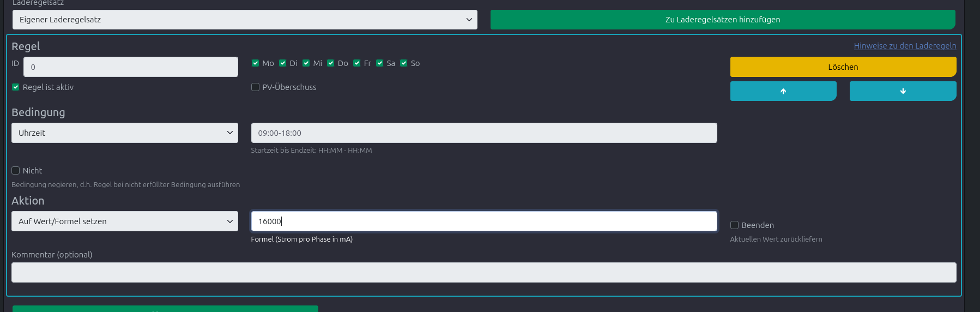Open 'Hinweise zu den Laderegeln' link
Image resolution: width=980 pixels, height=312 pixels.
point(905,46)
